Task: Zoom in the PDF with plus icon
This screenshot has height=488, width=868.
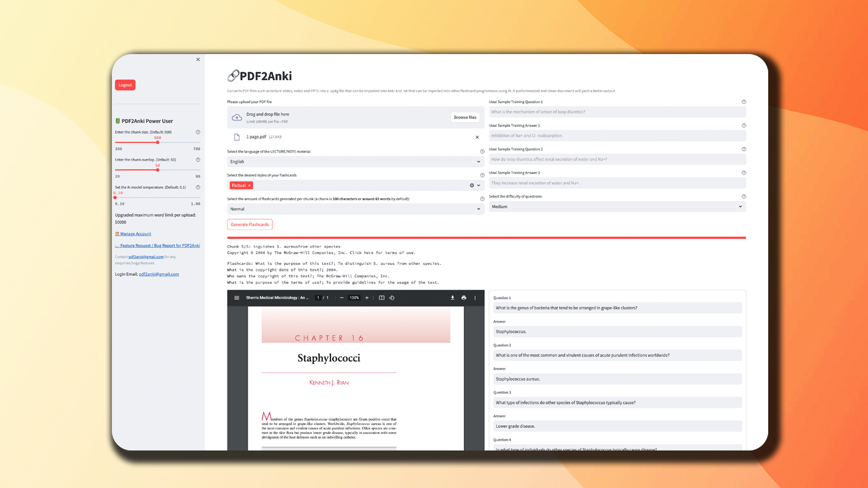Action: [x=367, y=298]
